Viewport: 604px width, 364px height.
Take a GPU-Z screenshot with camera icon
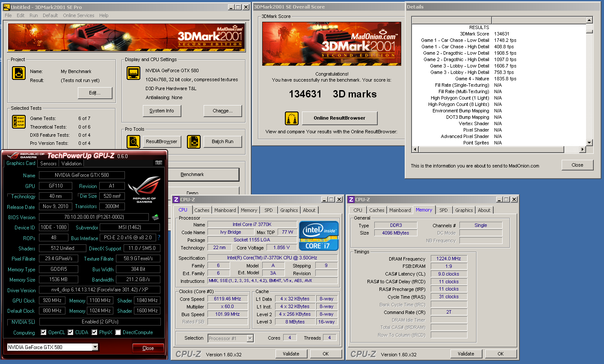(x=158, y=163)
